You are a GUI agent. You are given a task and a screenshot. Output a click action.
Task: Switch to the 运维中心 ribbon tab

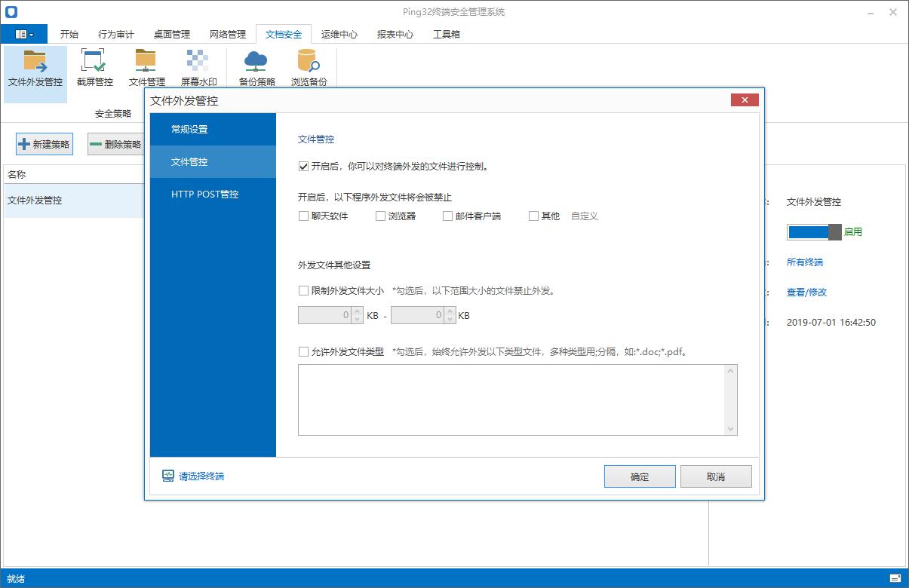click(339, 34)
